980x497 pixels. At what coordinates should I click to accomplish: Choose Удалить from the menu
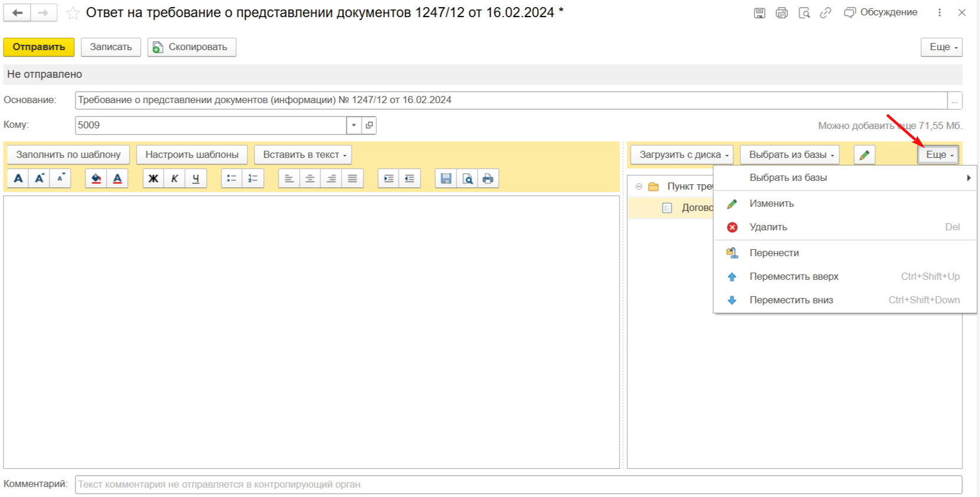[x=845, y=227]
